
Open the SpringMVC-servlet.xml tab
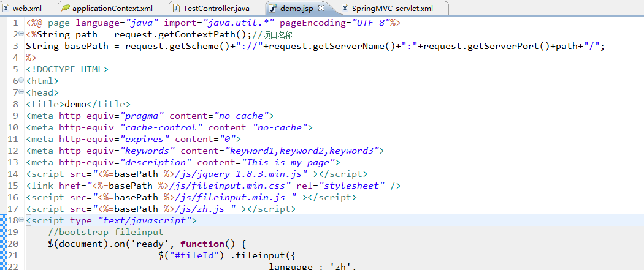(393, 8)
